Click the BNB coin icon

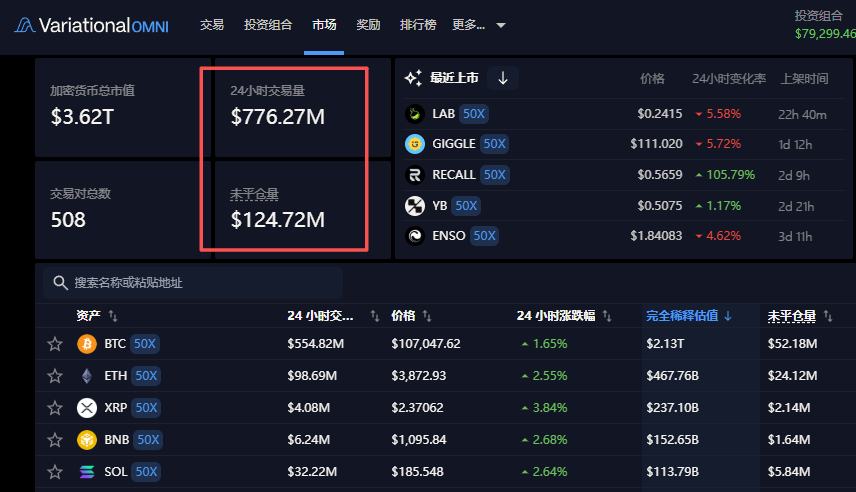(x=87, y=440)
